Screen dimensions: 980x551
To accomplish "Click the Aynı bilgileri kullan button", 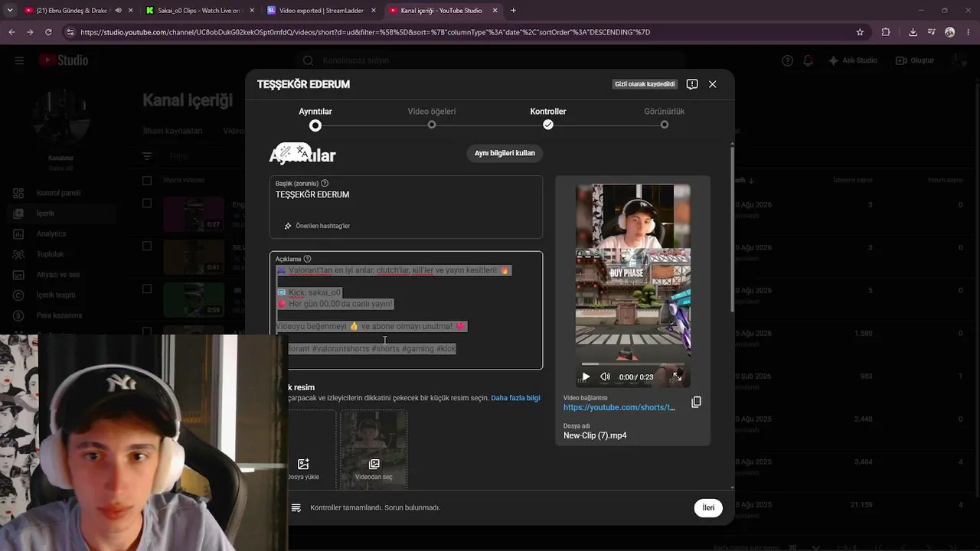I will pos(505,153).
